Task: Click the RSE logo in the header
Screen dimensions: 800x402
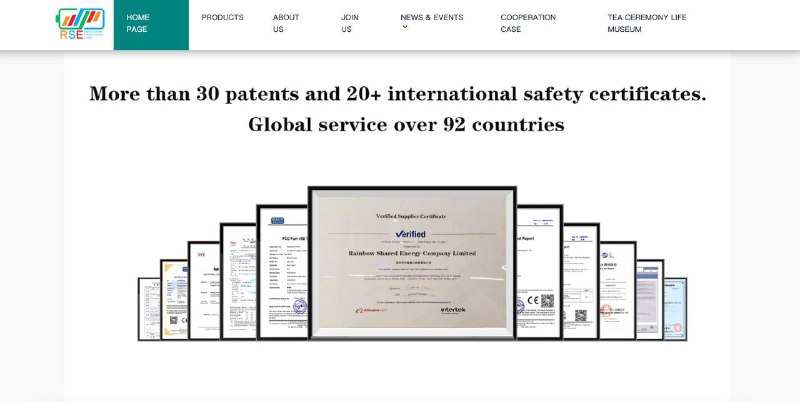Action: point(80,24)
